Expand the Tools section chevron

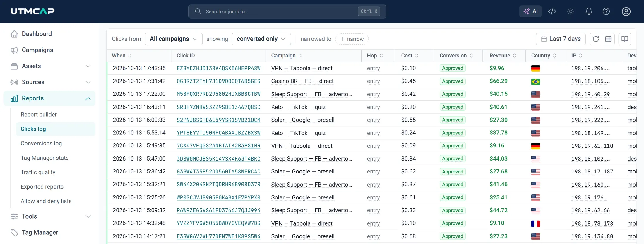[88, 216]
